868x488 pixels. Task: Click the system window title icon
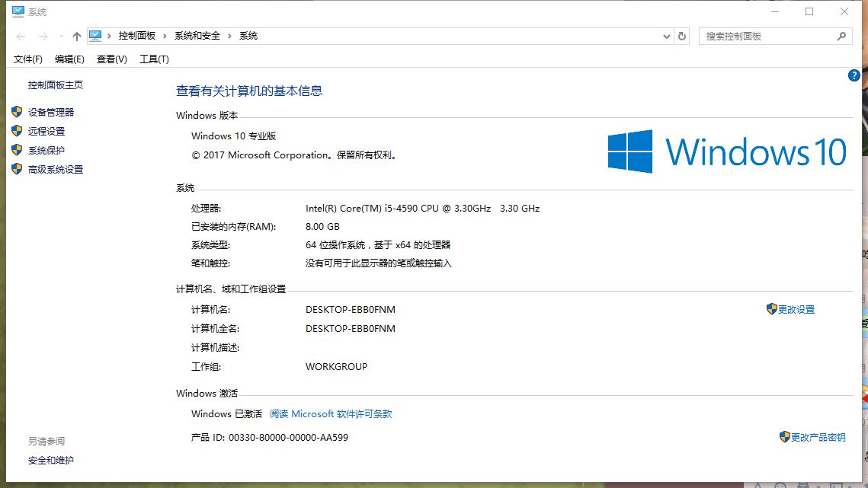pyautogui.click(x=18, y=11)
